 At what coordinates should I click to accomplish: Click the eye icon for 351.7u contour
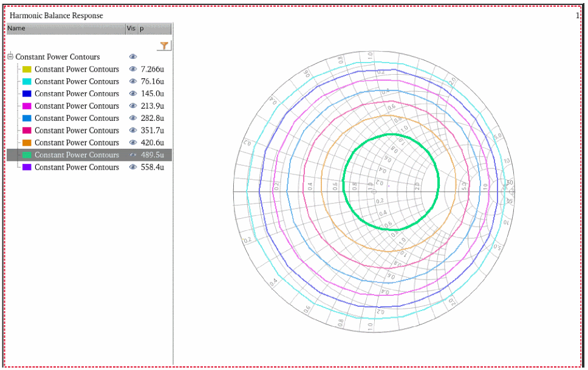click(133, 130)
